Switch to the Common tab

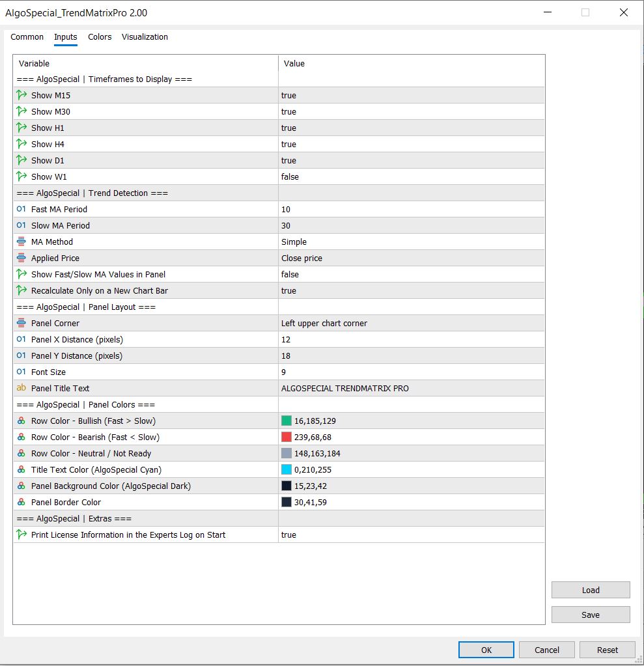coord(27,37)
